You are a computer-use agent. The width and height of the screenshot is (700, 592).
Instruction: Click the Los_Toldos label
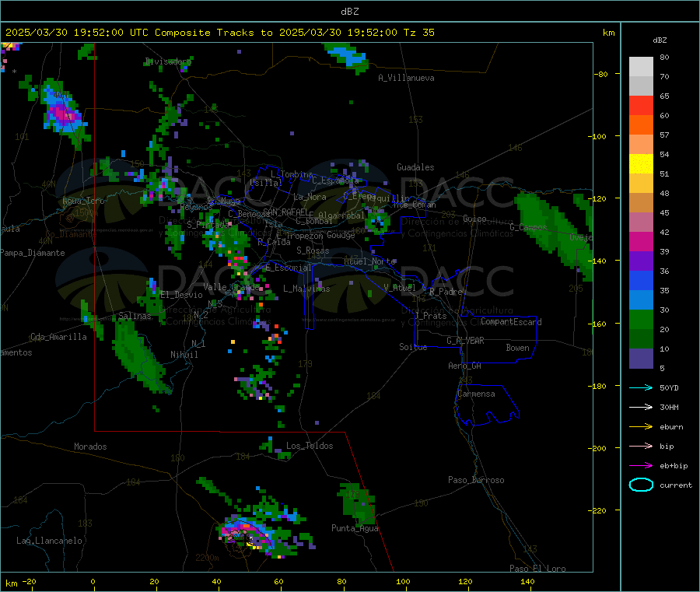click(x=310, y=446)
